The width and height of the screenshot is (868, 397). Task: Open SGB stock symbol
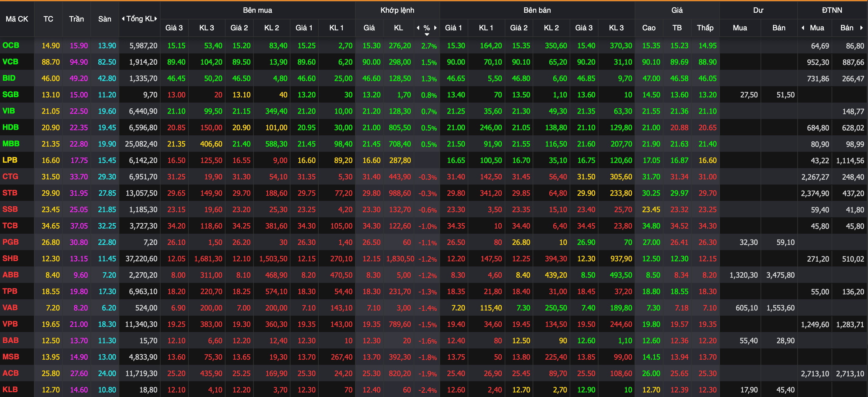tap(10, 94)
